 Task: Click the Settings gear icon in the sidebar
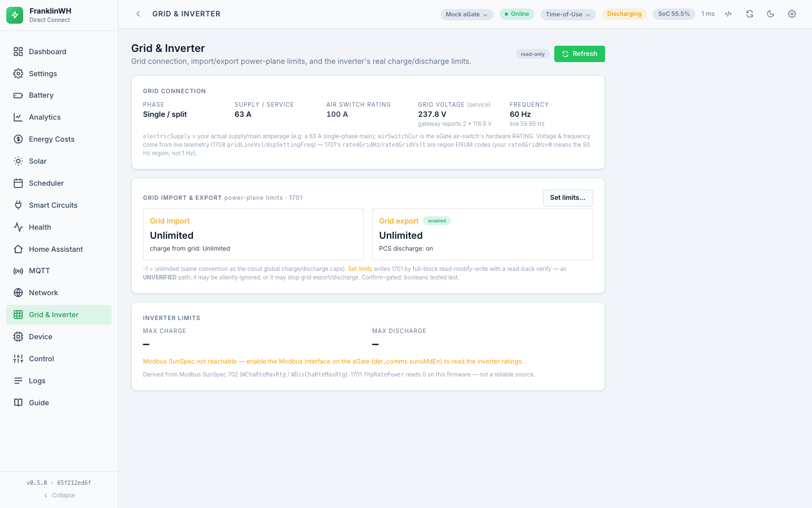(x=18, y=74)
